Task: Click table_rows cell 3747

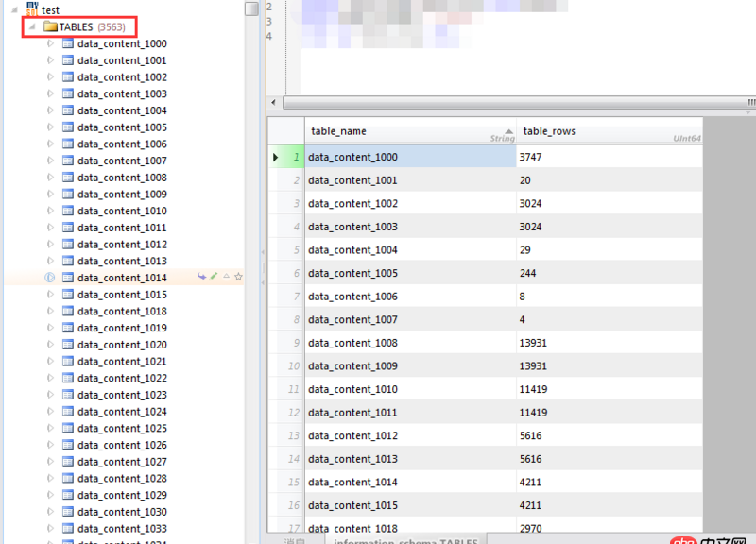Action: coord(610,157)
